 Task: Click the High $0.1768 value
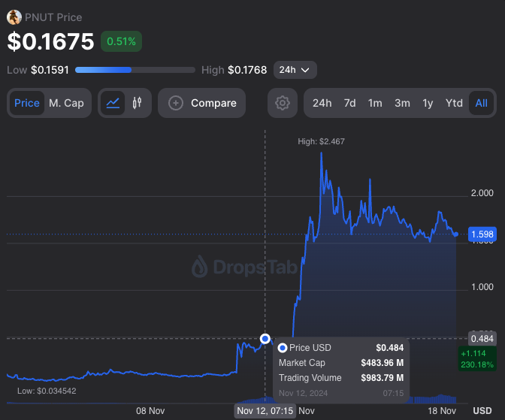247,70
